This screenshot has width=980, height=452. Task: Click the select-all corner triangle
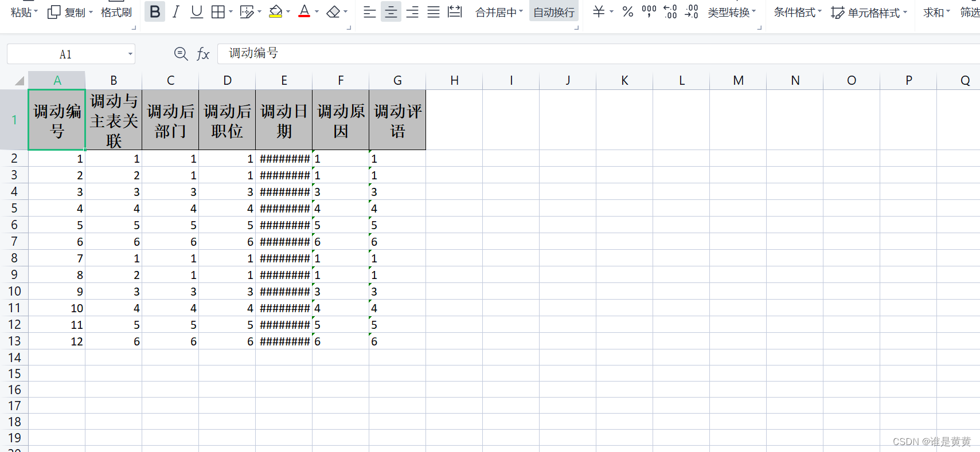click(19, 81)
